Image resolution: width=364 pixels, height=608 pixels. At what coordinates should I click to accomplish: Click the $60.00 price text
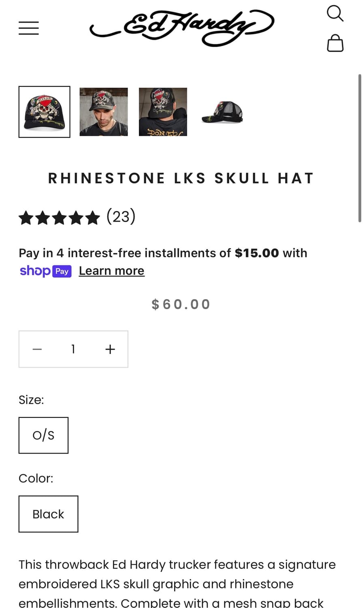181,304
